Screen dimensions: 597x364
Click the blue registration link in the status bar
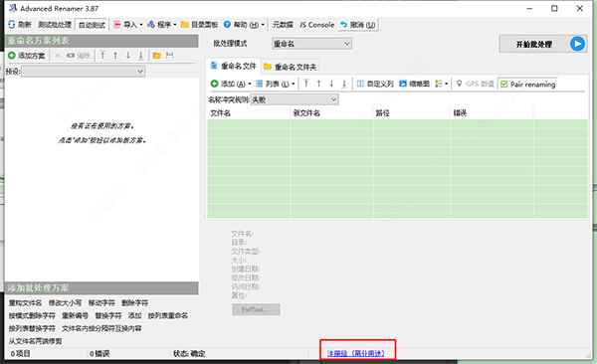coord(356,353)
